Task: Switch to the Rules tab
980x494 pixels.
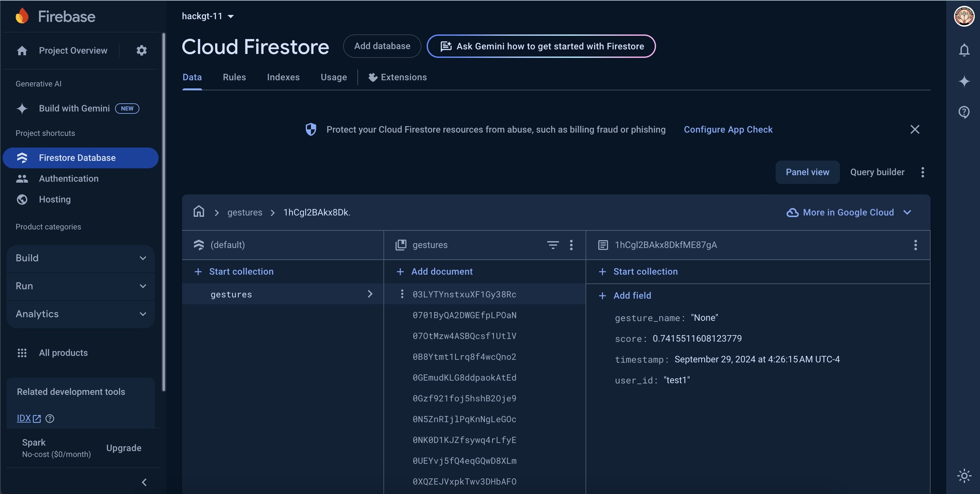Action: point(234,77)
